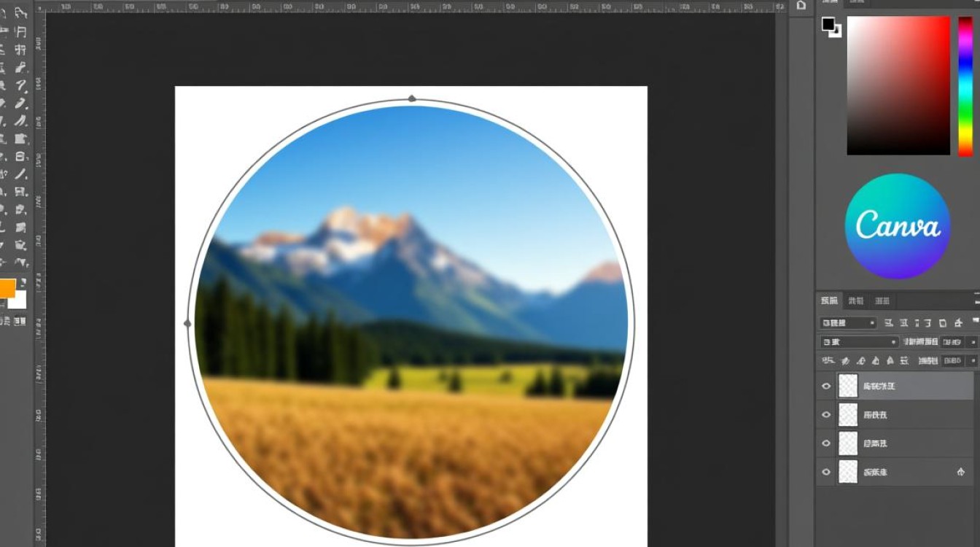The height and width of the screenshot is (547, 980).
Task: Open the layer kind filter dropdown
Action: click(x=847, y=322)
